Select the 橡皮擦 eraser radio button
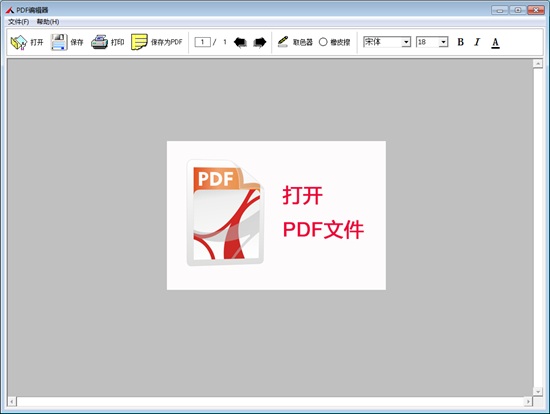 [323, 42]
